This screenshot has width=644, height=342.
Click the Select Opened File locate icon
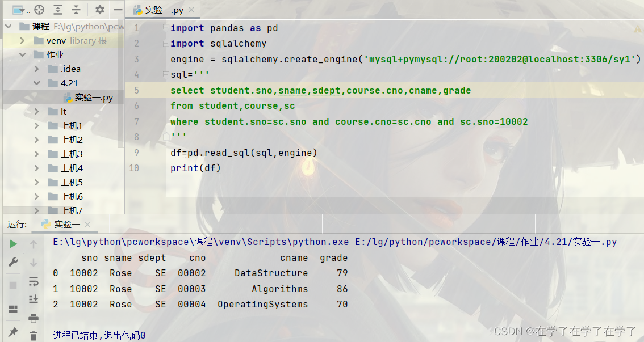coord(39,10)
